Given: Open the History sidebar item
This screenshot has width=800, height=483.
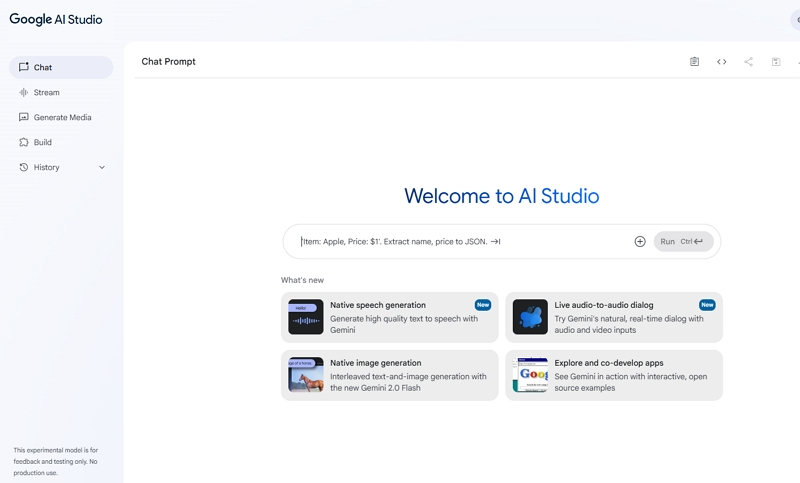Looking at the screenshot, I should (x=61, y=167).
